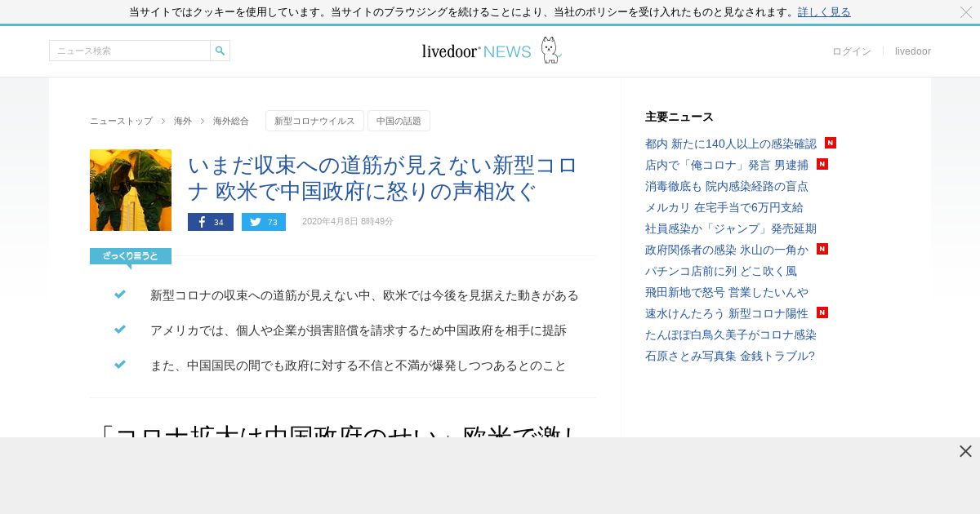The width and height of the screenshot is (980, 514).
Task: Click N badge beside 俺コロナ headline
Action: pyautogui.click(x=822, y=164)
